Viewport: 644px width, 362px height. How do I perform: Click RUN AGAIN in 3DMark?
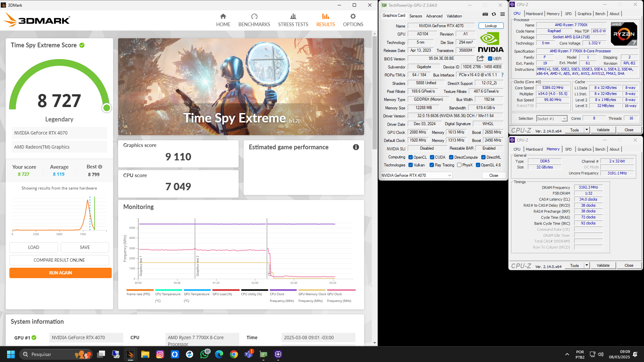click(60, 273)
